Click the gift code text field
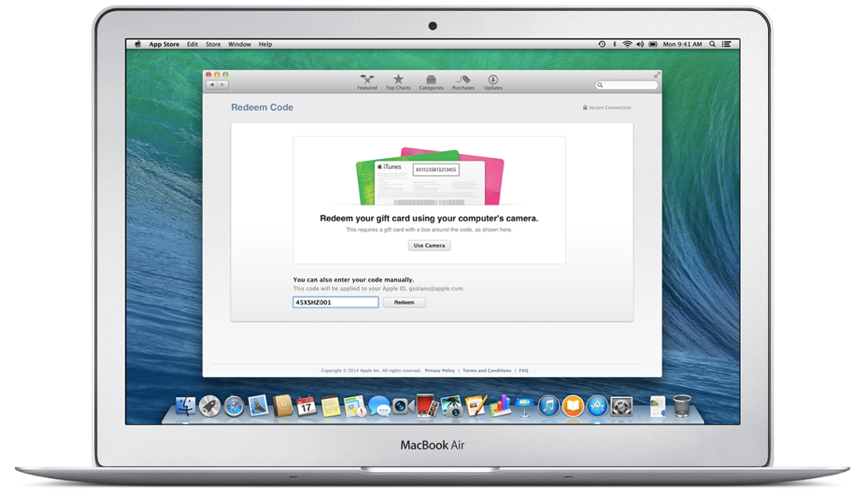This screenshot has width=868, height=498. pos(335,302)
